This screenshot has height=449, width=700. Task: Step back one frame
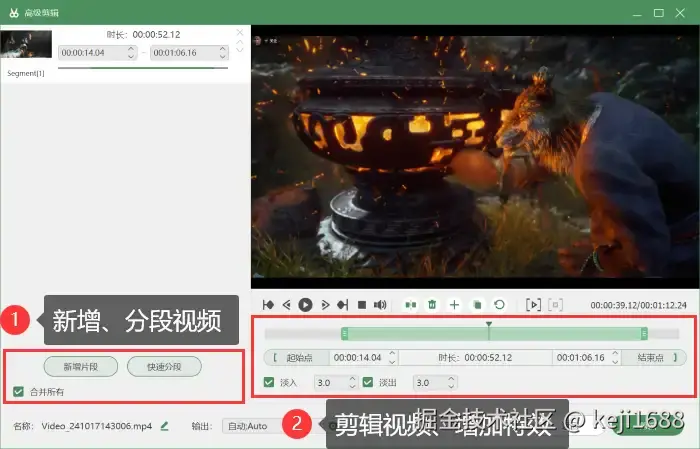(287, 305)
